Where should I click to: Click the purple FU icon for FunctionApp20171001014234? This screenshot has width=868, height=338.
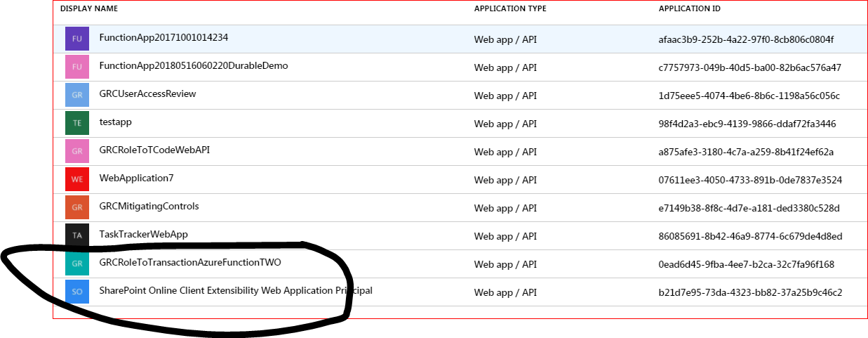click(x=77, y=39)
